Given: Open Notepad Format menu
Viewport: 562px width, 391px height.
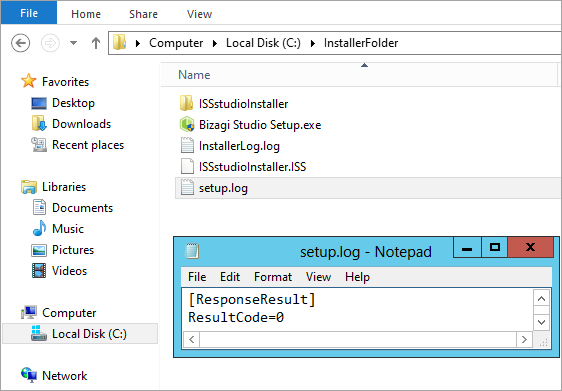Looking at the screenshot, I should click(273, 277).
